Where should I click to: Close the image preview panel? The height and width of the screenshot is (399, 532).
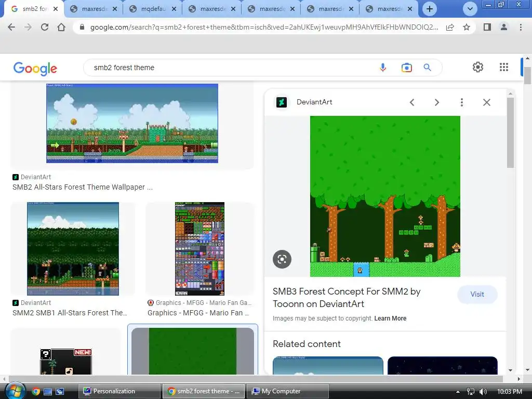click(x=486, y=102)
